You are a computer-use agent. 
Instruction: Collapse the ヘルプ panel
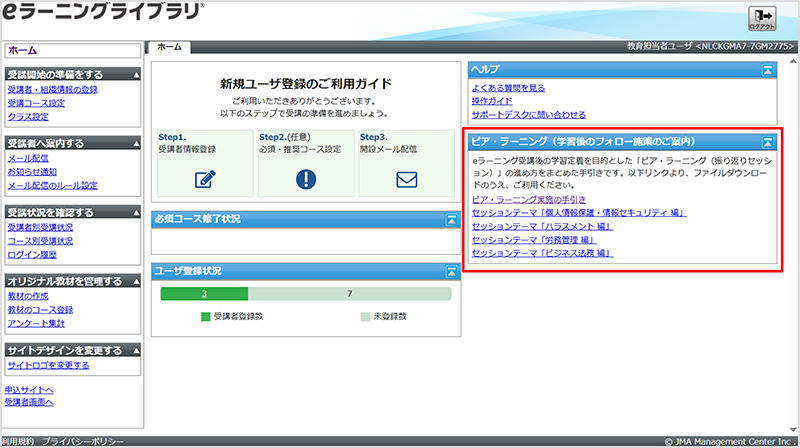tap(767, 69)
